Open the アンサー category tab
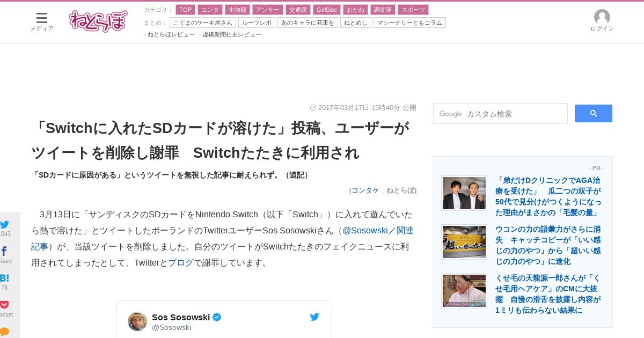 [268, 10]
